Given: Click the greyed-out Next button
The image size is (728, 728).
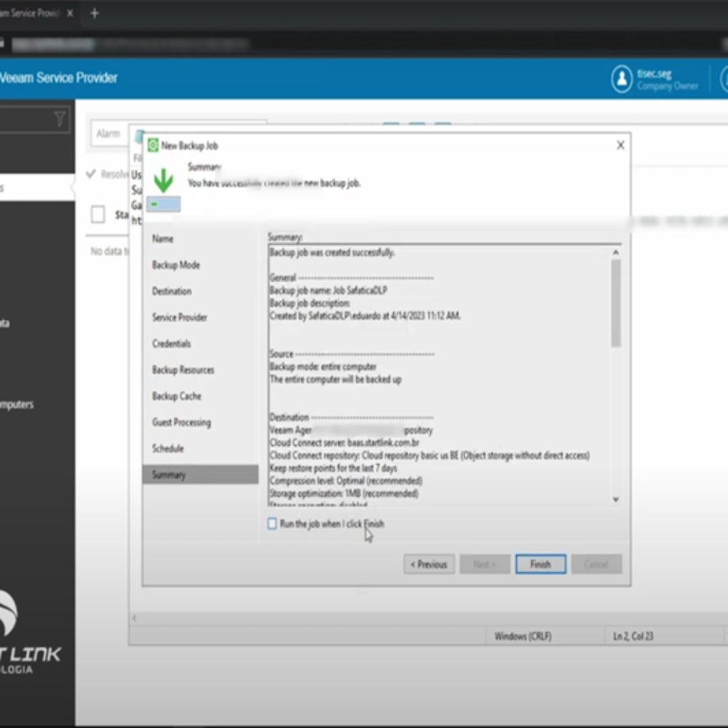Looking at the screenshot, I should coord(485,564).
